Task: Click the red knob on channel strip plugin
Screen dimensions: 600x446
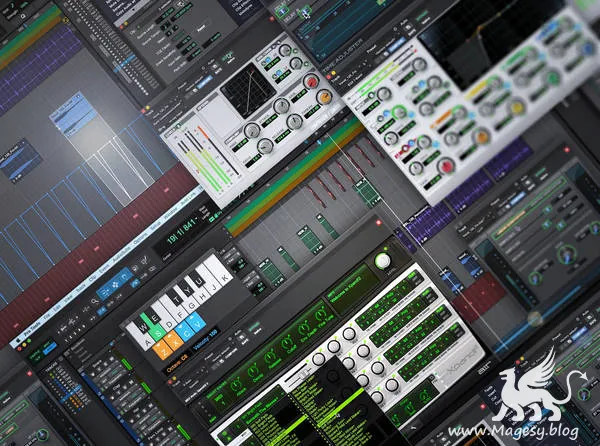Action: [x=445, y=166]
